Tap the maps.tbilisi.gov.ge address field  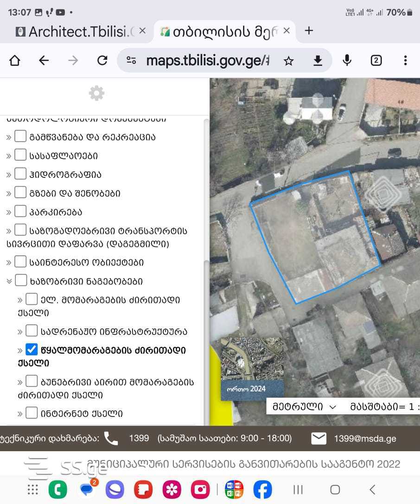pos(206,61)
